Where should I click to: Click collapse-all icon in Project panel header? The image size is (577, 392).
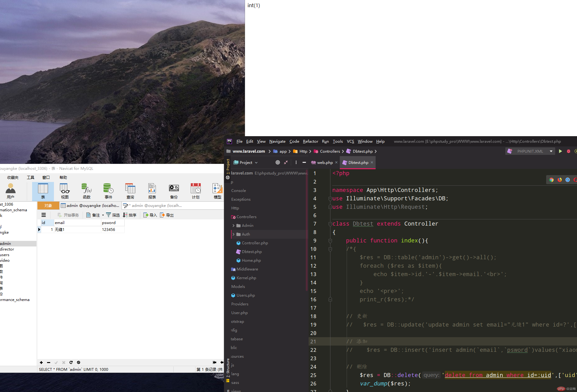[x=286, y=162]
